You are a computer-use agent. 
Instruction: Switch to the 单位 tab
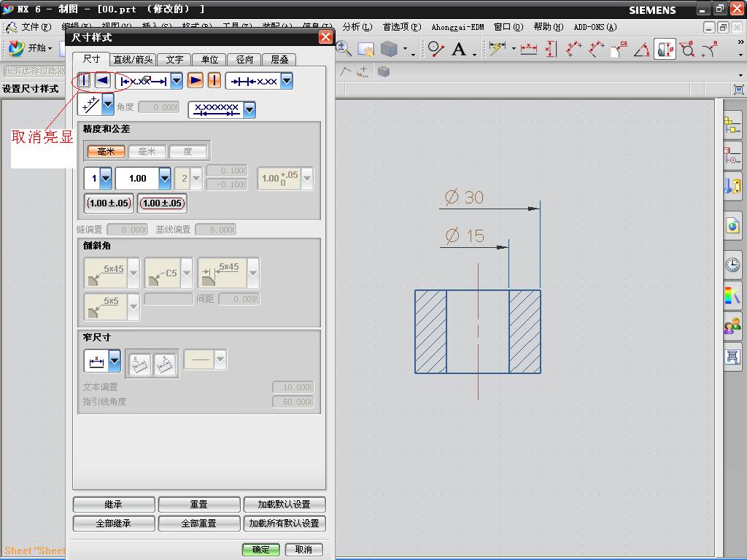(209, 60)
